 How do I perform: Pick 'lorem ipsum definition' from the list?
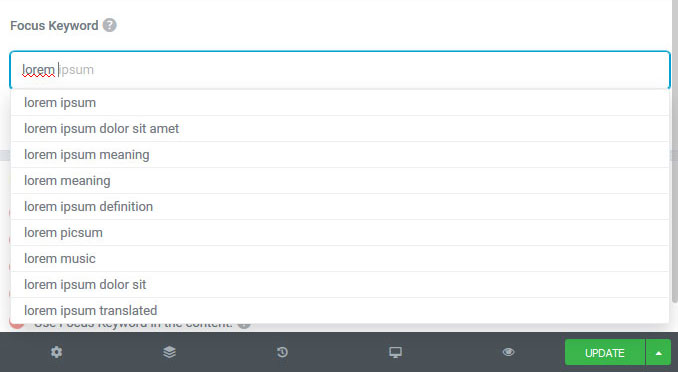point(340,206)
